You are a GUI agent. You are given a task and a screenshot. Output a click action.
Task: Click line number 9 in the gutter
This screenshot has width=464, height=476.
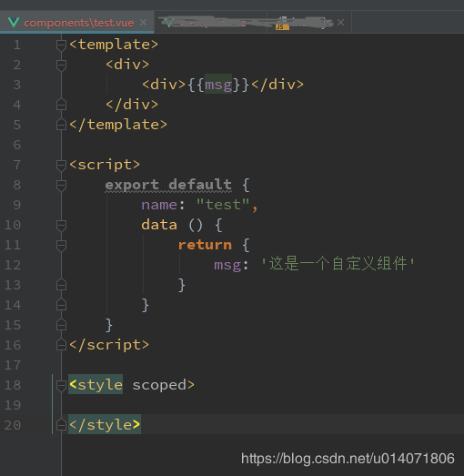pyautogui.click(x=17, y=205)
